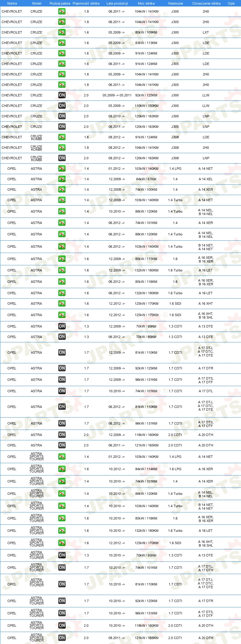The height and width of the screenshot is (644, 241).
Task: Click the 'Nadwozie' column header
Action: tap(176, 3)
